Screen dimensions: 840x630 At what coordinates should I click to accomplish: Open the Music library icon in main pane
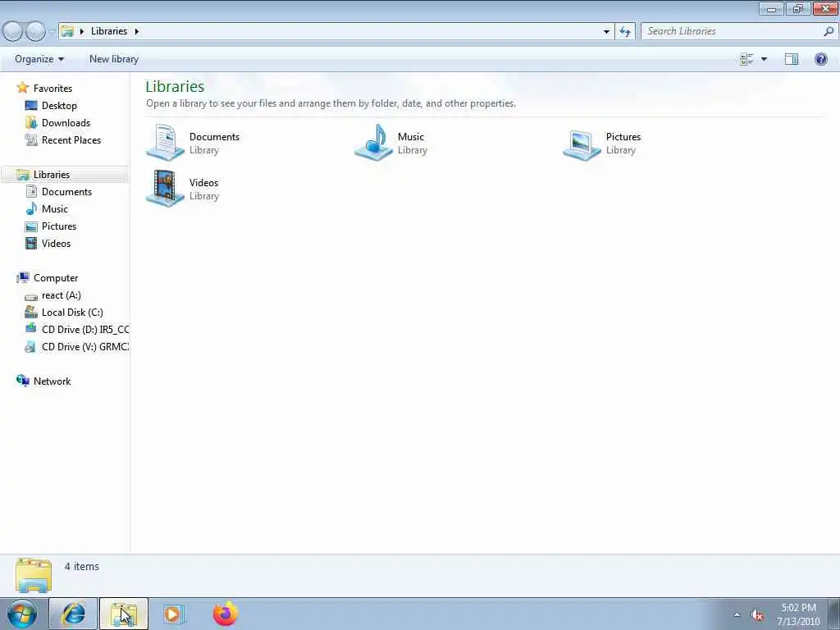tap(373, 142)
